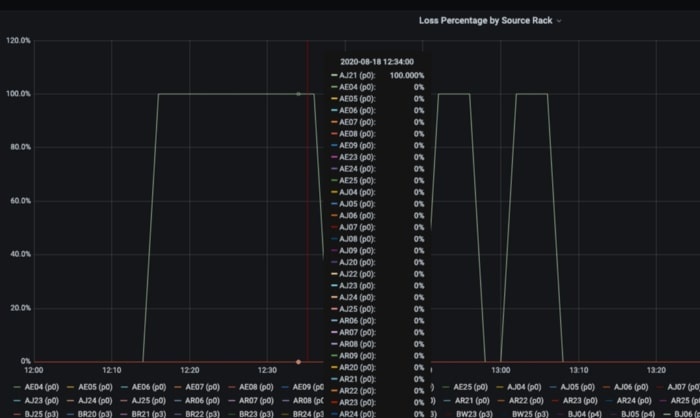Select the AJ25 (p0) legend label
This screenshot has height=418, width=700.
pyautogui.click(x=150, y=400)
